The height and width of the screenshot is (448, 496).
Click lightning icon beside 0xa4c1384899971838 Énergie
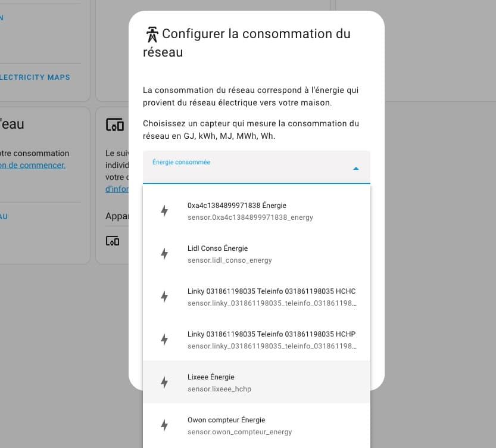click(x=164, y=211)
